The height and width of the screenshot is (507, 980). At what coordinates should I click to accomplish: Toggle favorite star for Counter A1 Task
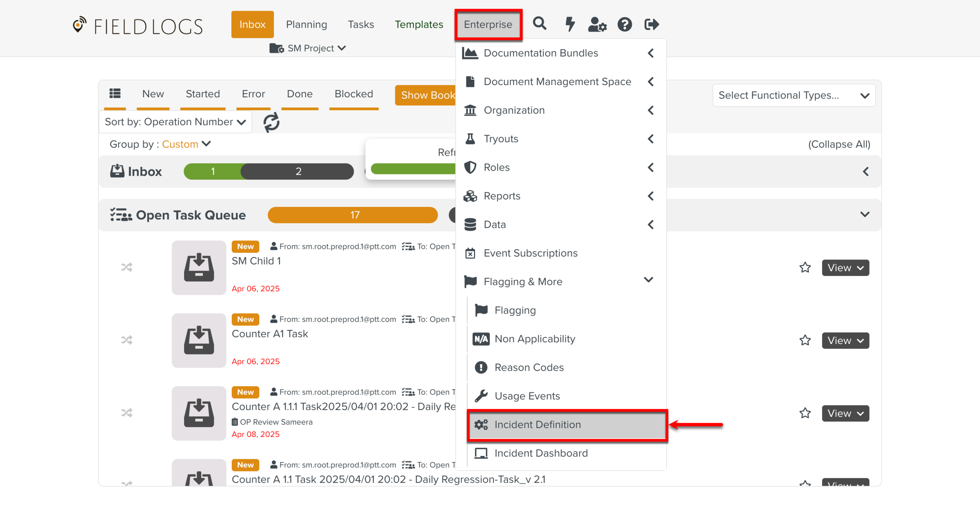tap(805, 340)
